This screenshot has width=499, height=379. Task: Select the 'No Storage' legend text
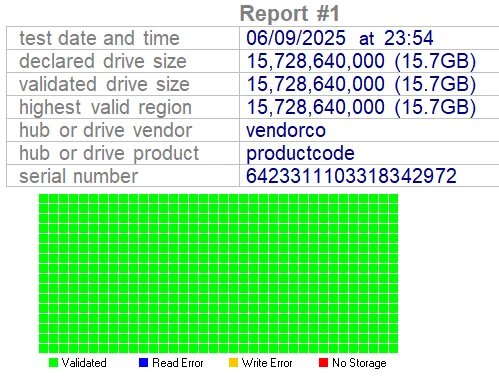[x=359, y=363]
